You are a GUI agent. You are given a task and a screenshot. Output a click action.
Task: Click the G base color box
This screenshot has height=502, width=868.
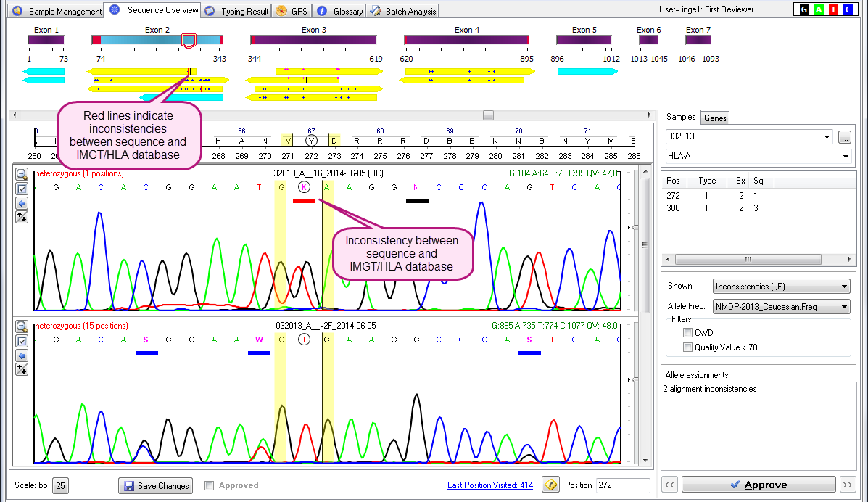[804, 9]
